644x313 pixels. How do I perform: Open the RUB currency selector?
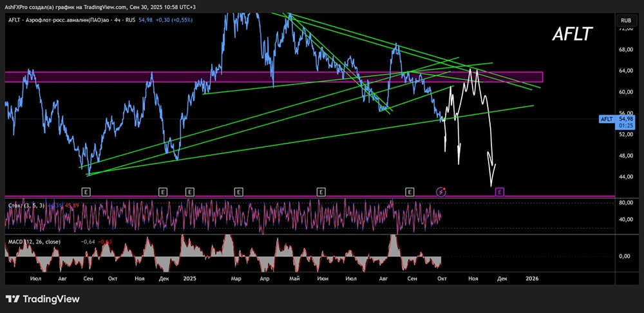626,20
